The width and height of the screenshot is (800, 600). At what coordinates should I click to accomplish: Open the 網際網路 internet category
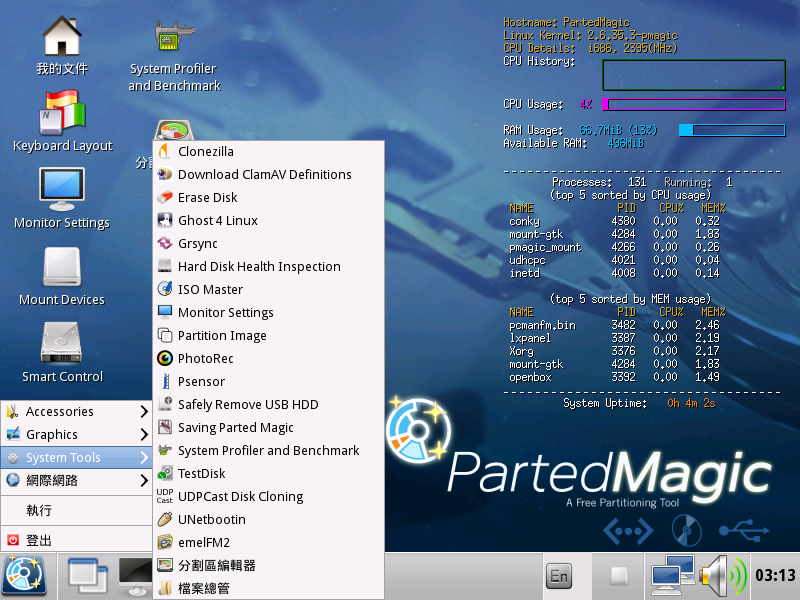pos(77,480)
